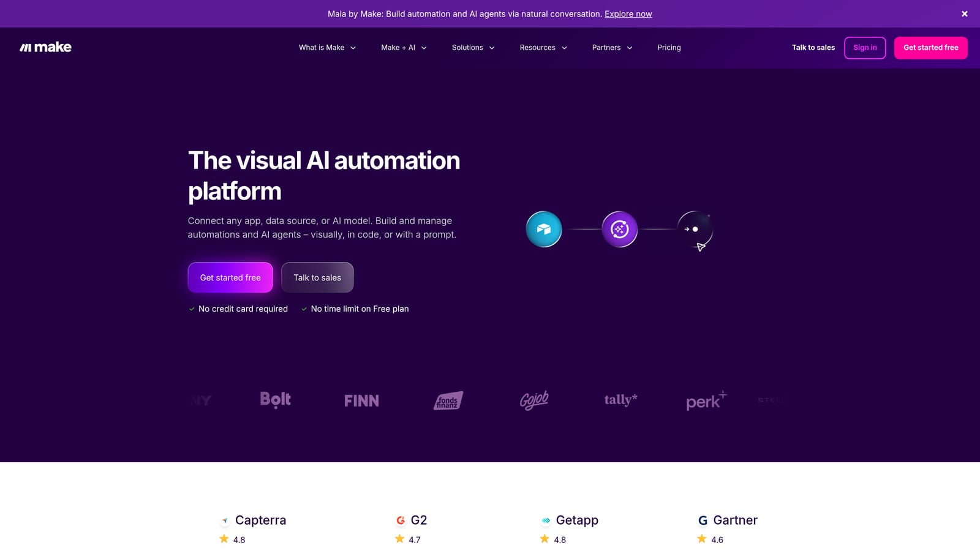The height and width of the screenshot is (551, 980).
Task: Click checkmark beside No credit card required
Action: click(x=192, y=309)
